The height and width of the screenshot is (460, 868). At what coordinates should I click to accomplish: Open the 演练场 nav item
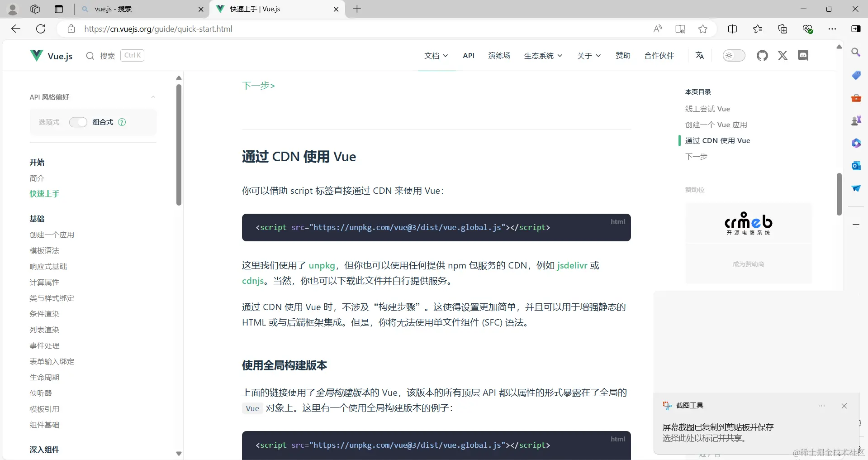click(499, 56)
